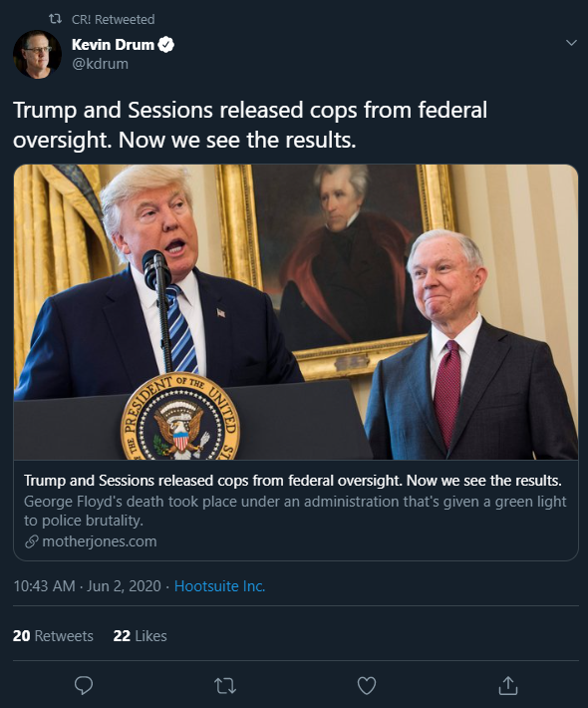This screenshot has height=708, width=588.
Task: View the 20 Retweets list
Action: point(53,636)
